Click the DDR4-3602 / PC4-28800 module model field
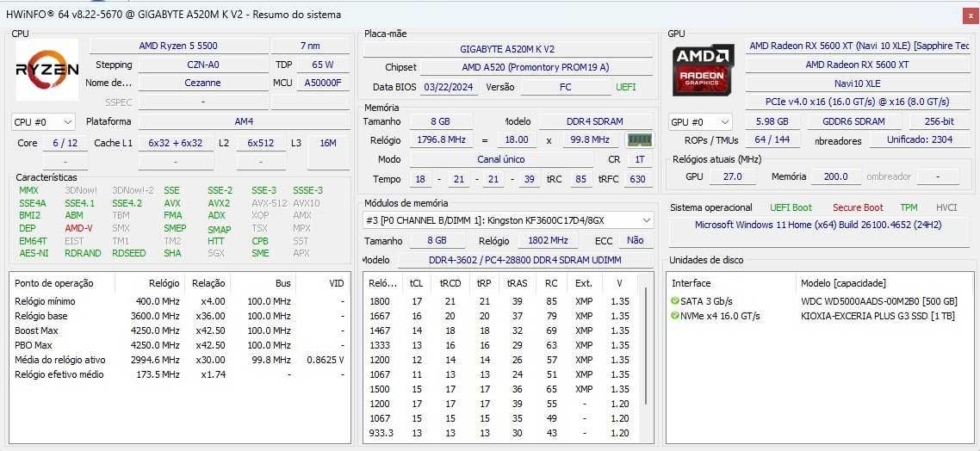The height and width of the screenshot is (451, 980). click(x=525, y=260)
